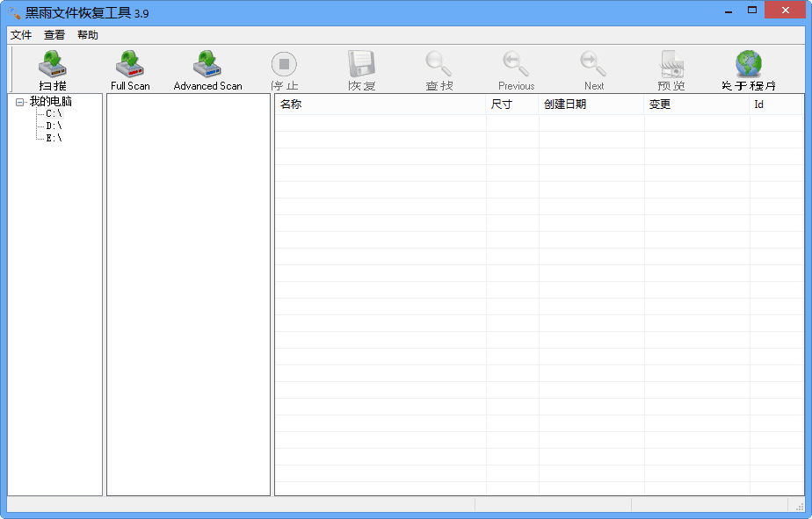Viewport: 812px width, 519px height.
Task: Collapse the 我的电脑 tree node
Action: [19, 102]
